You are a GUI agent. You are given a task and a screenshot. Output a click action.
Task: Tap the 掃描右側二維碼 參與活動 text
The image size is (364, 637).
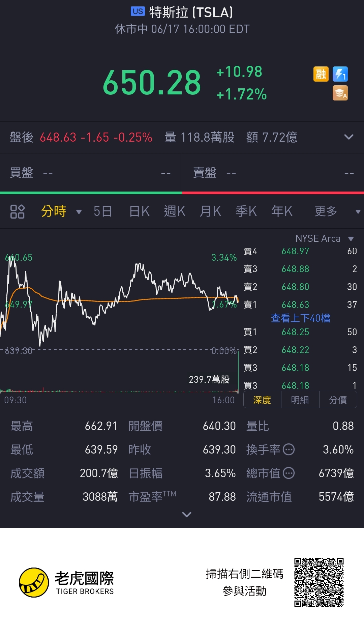coord(244,582)
